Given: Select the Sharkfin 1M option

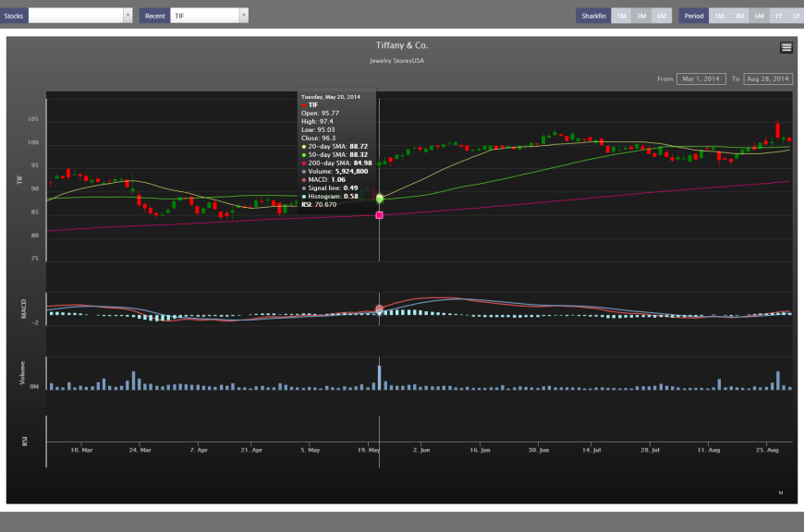Looking at the screenshot, I should (621, 16).
